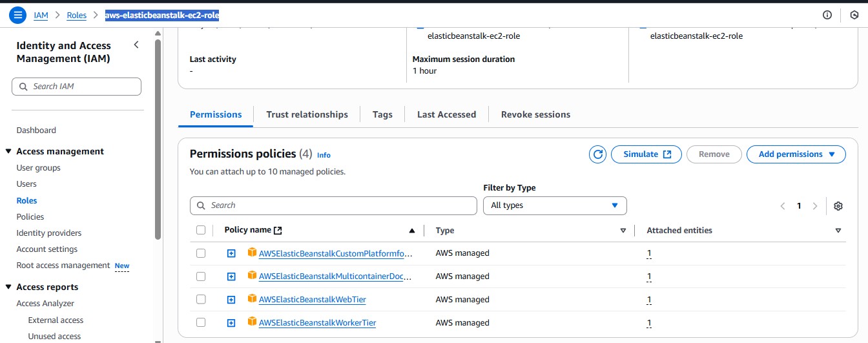Collapse the Access management section
The height and width of the screenshot is (343, 868).
[8, 151]
